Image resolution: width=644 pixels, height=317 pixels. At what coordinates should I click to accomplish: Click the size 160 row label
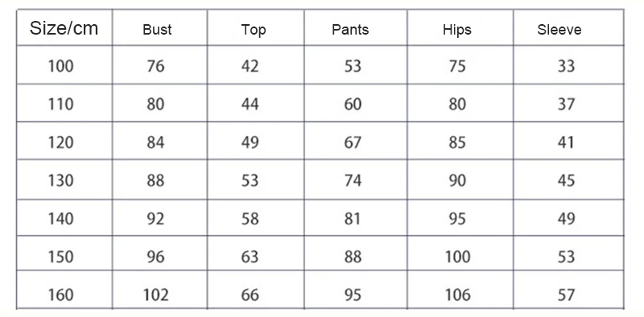(x=61, y=294)
